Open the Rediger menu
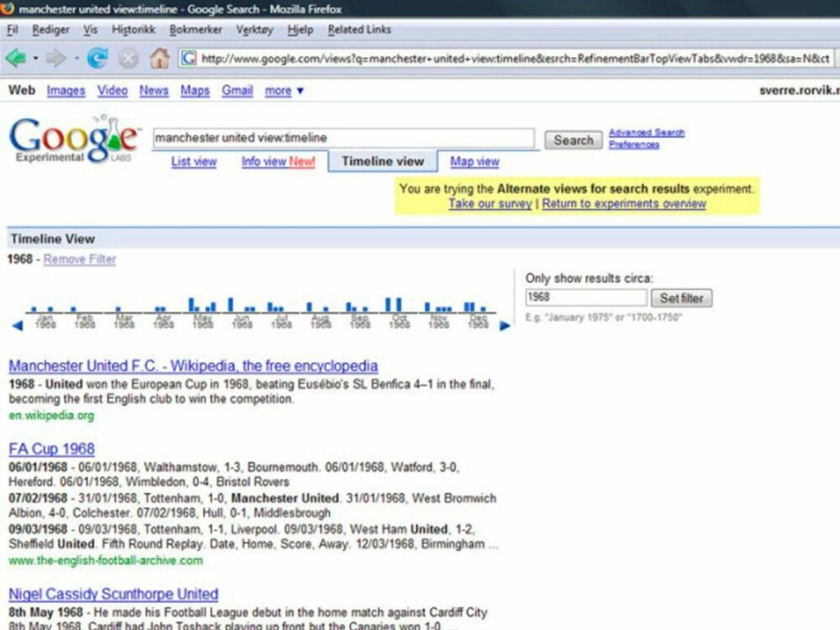The height and width of the screenshot is (630, 840). point(51,30)
